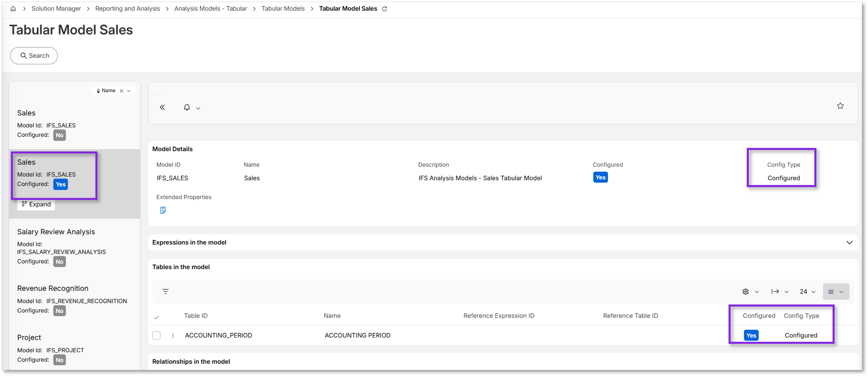The height and width of the screenshot is (376, 868).
Task: Click the ACCOUNTING PERIOD name cell
Action: point(357,336)
